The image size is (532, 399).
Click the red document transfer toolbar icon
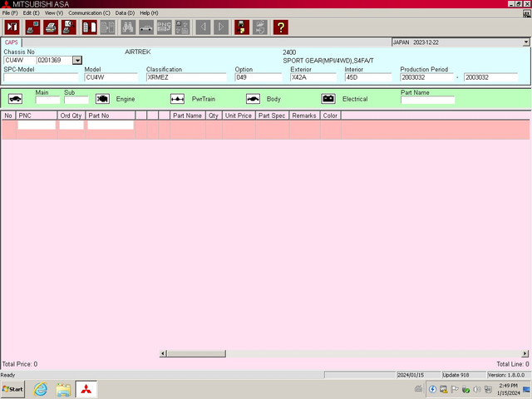[90, 27]
